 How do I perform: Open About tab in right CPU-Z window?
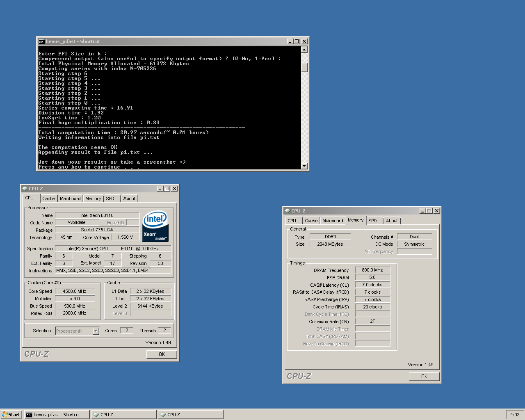[x=392, y=221]
